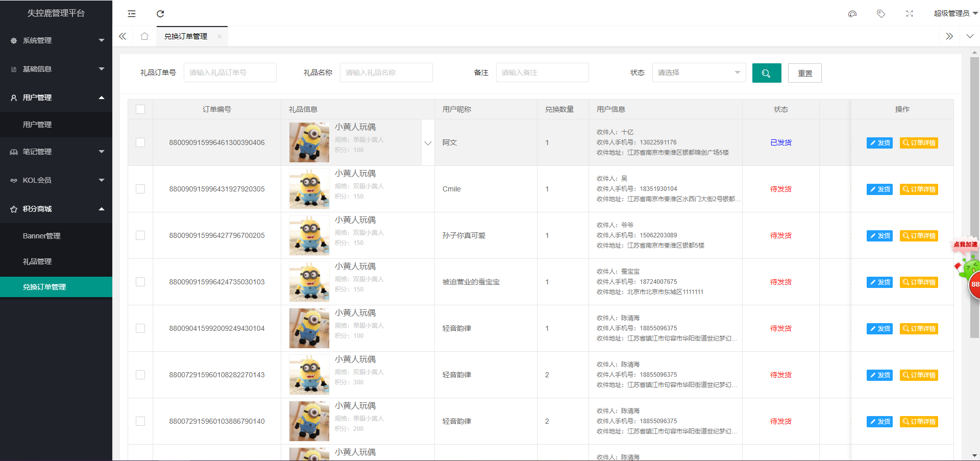The width and height of the screenshot is (980, 461).
Task: Open Banner管理 in the sidebar
Action: pos(56,236)
